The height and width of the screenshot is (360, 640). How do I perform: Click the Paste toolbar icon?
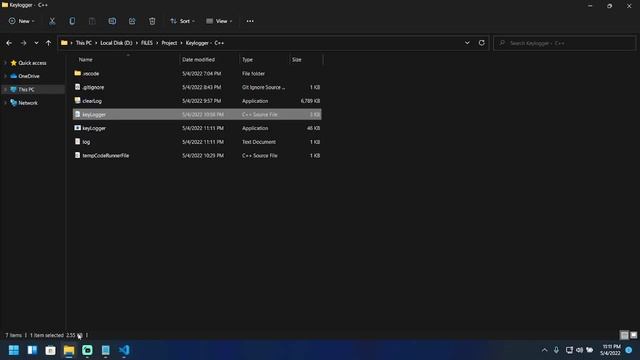(x=92, y=21)
